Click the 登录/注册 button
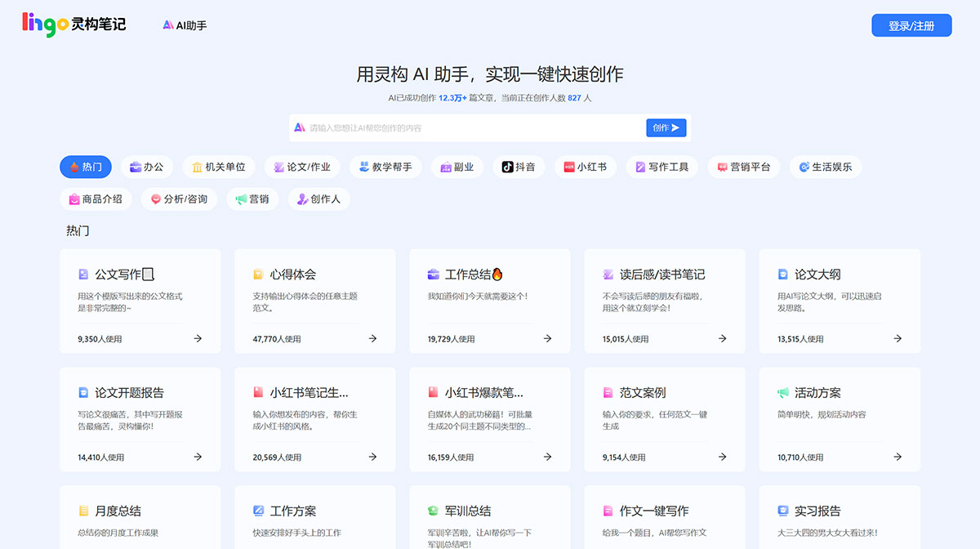The height and width of the screenshot is (549, 980). coord(911,25)
